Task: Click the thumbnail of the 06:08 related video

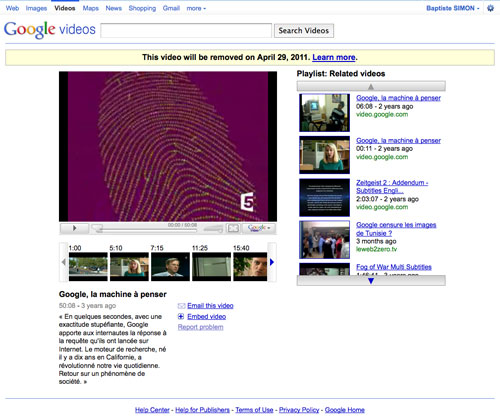Action: pyautogui.click(x=324, y=113)
